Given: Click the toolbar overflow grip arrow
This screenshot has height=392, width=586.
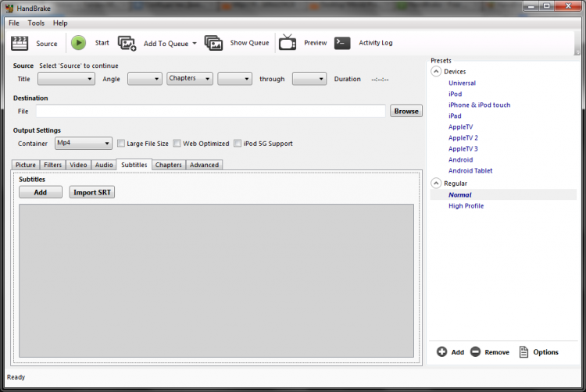Looking at the screenshot, I should [577, 52].
